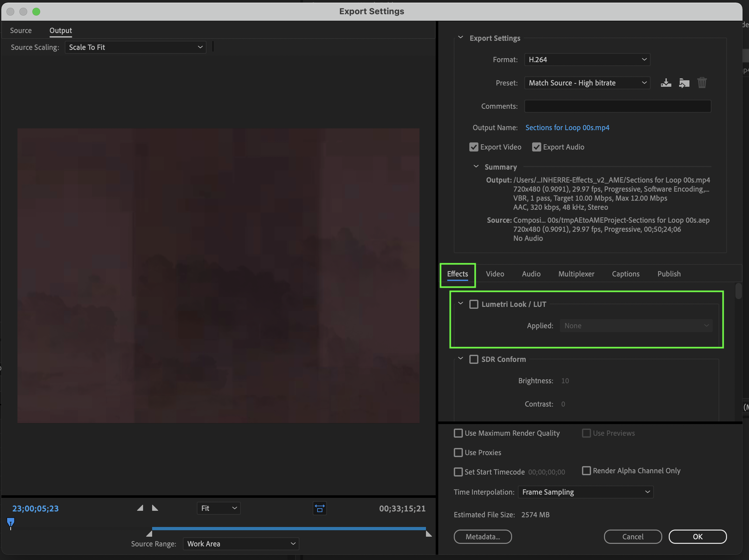Screen dimensions: 749x560
Task: Enable Use Maximum Render Quality
Action: 458,433
